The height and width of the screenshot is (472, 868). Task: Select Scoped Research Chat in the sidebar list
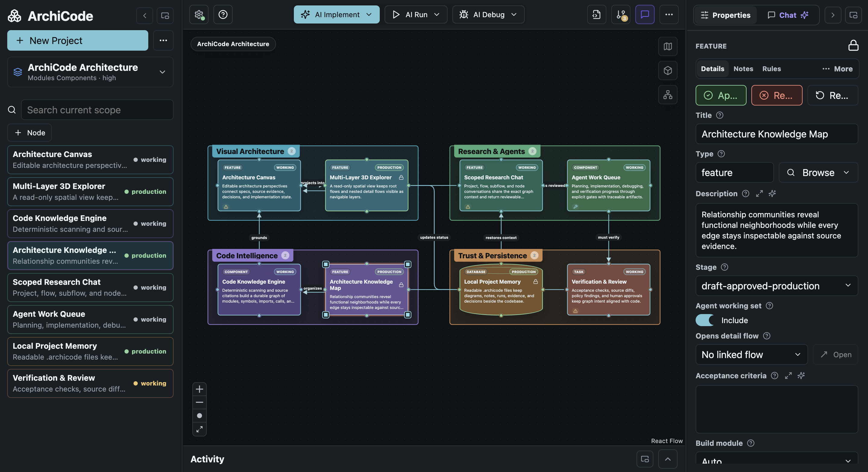[x=90, y=287]
